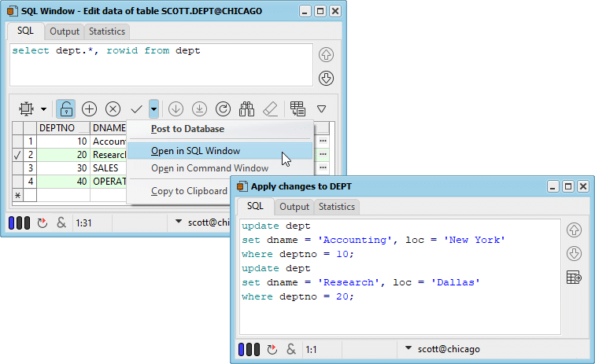The image size is (595, 364).
Task: Click the post changes checkmark icon
Action: coord(136,108)
